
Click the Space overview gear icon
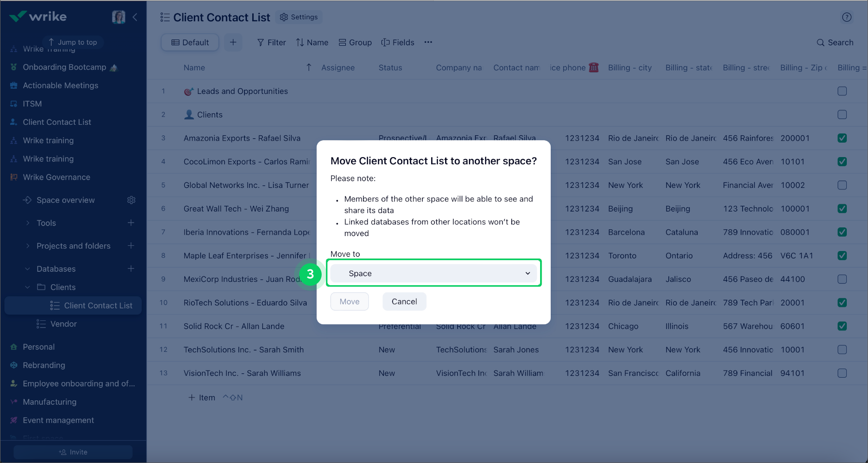click(x=131, y=200)
